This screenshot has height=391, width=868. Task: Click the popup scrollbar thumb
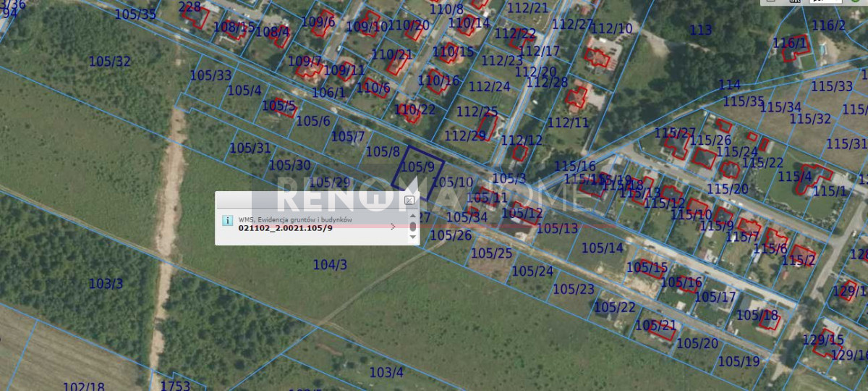(x=413, y=227)
